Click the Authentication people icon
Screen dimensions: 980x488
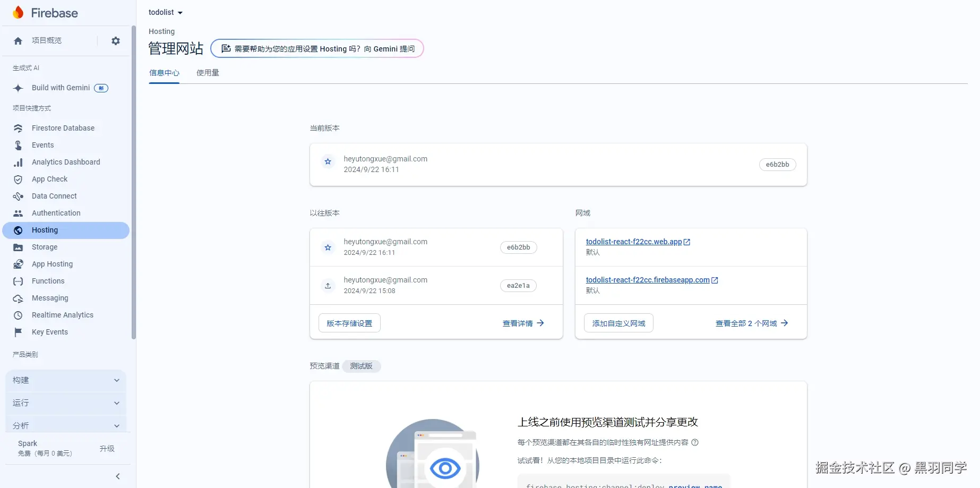click(18, 213)
